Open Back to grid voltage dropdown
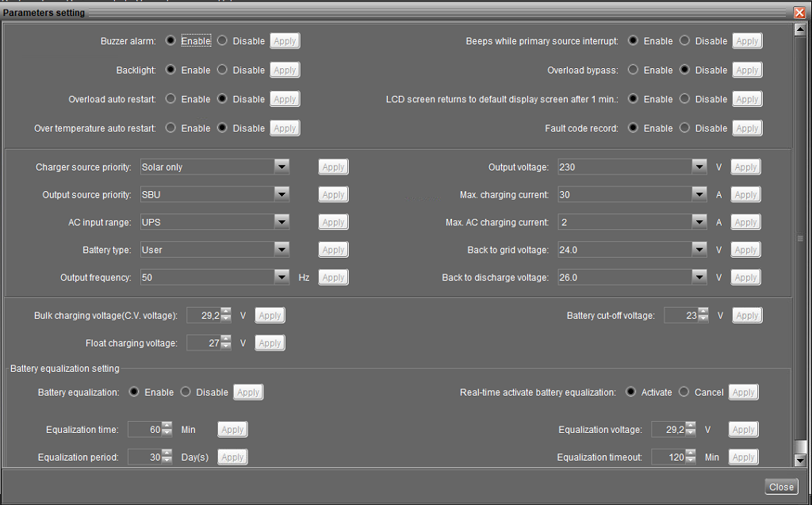812x505 pixels. (x=699, y=250)
